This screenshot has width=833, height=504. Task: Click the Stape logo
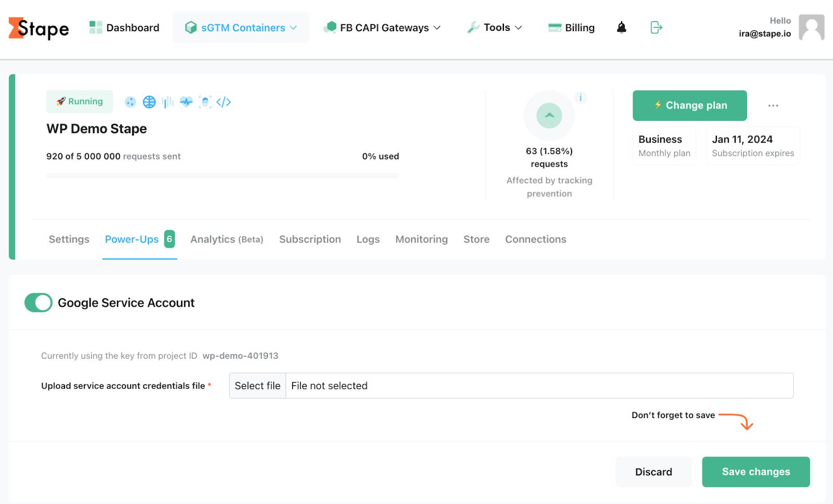point(39,28)
